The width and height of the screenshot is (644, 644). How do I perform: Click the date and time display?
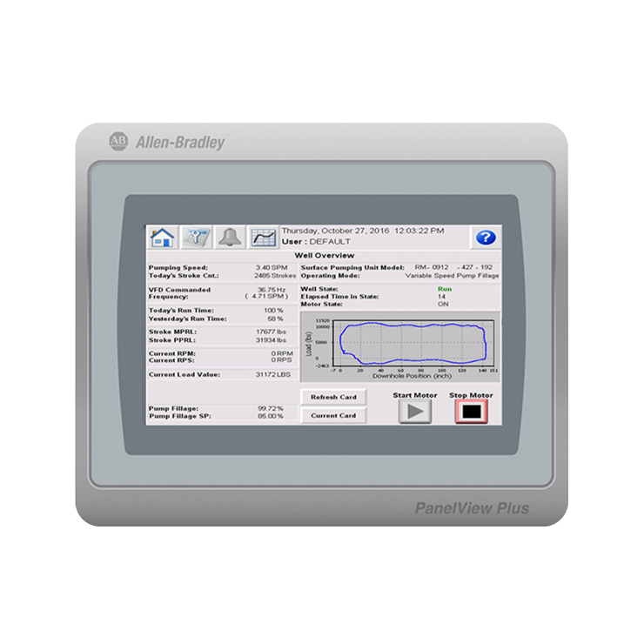[x=363, y=231]
